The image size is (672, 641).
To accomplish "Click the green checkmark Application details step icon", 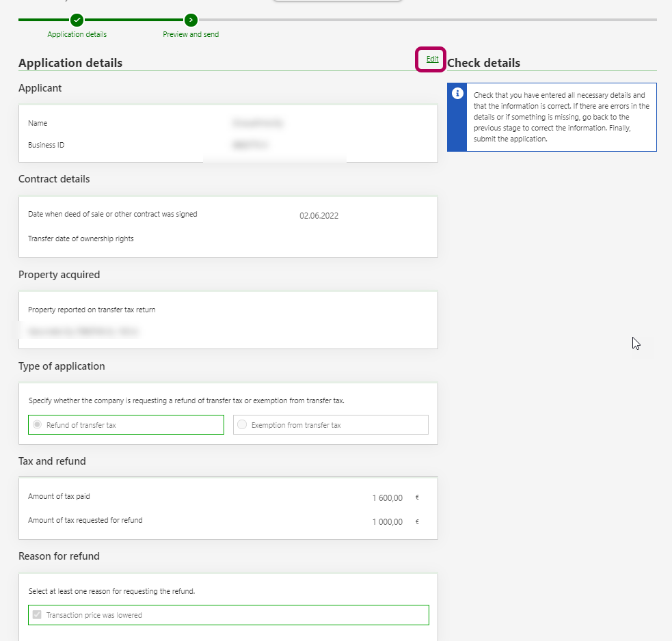I will [x=77, y=20].
